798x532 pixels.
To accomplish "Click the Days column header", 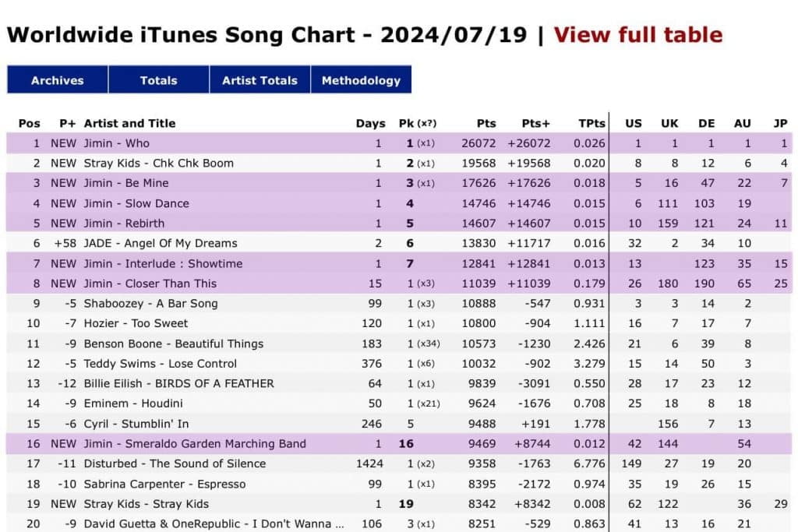I will pyautogui.click(x=370, y=123).
